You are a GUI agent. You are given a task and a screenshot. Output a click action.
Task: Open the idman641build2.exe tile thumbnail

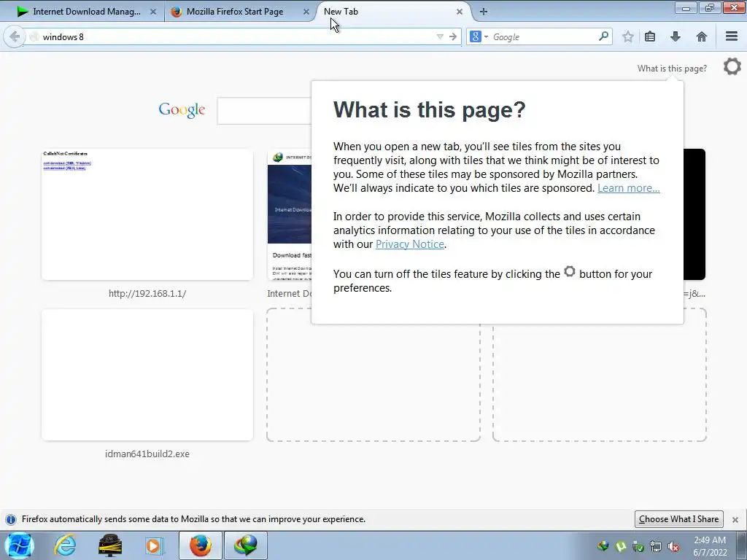coord(147,375)
